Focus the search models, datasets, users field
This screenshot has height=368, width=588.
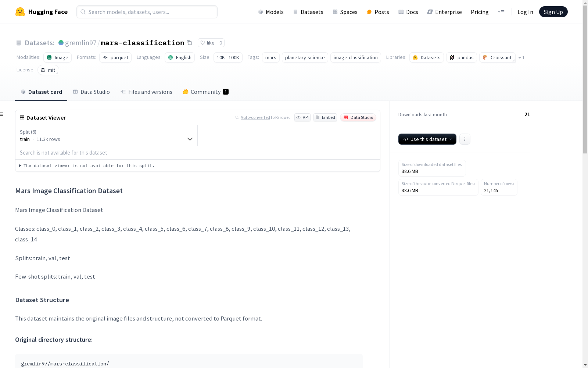coord(147,12)
